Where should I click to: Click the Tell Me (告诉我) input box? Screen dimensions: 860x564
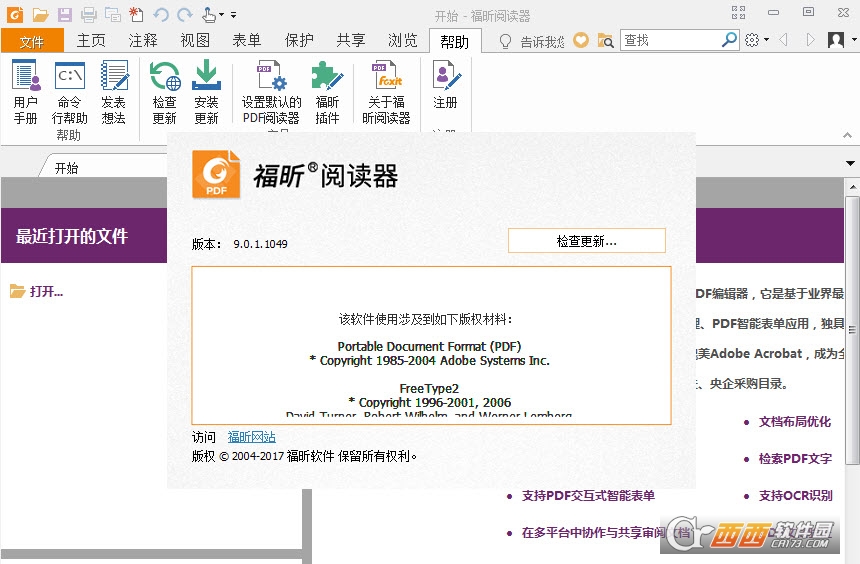[542, 41]
